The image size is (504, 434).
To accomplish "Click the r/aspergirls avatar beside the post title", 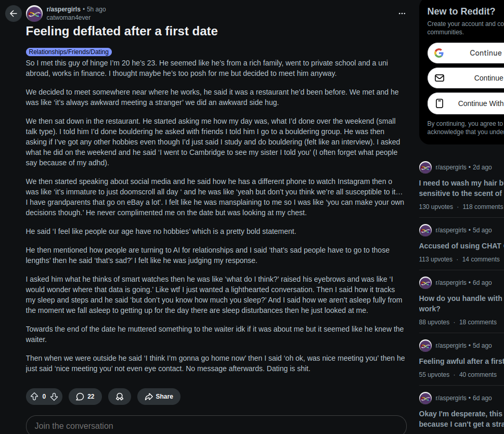I will point(34,14).
